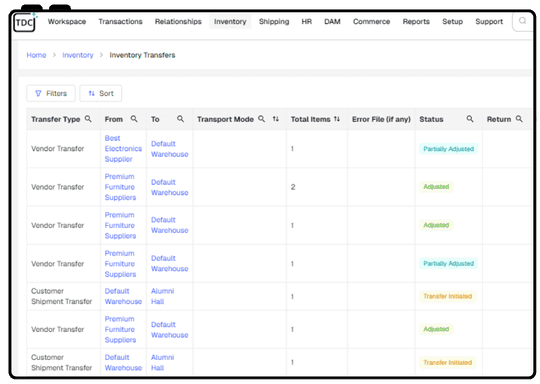Open the Reports menu

(x=416, y=22)
